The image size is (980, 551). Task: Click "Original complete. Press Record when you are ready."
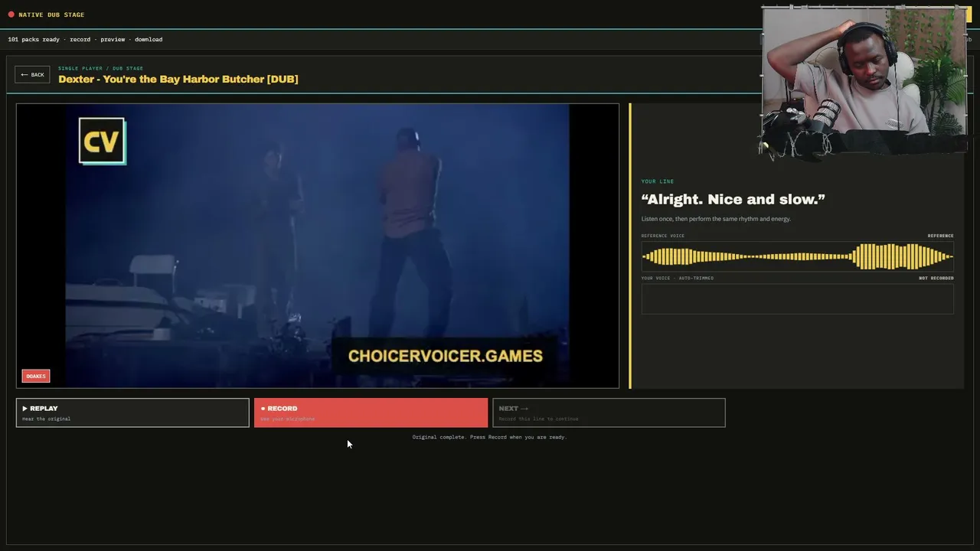coord(489,437)
